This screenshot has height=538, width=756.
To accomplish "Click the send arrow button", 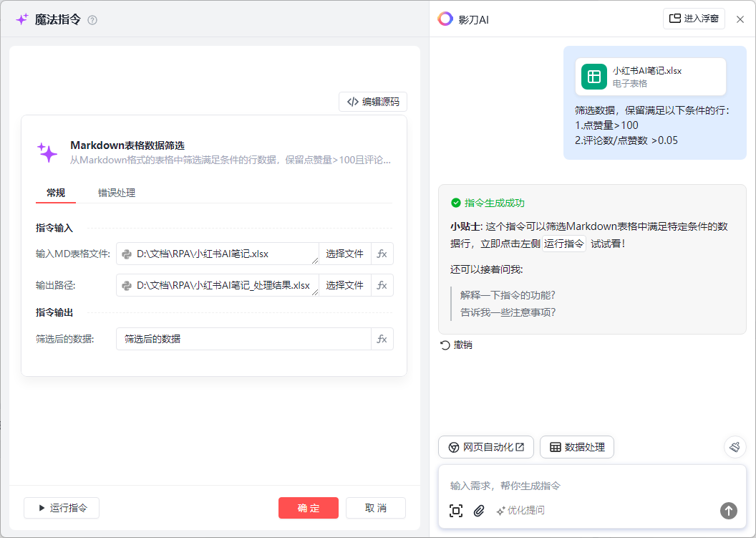I will tap(729, 511).
